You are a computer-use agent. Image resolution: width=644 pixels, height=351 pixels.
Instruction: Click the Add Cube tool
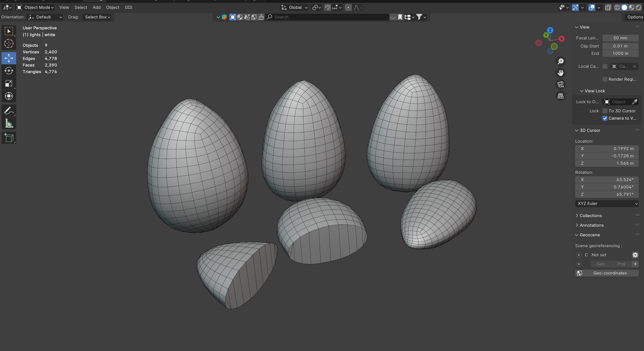9,138
